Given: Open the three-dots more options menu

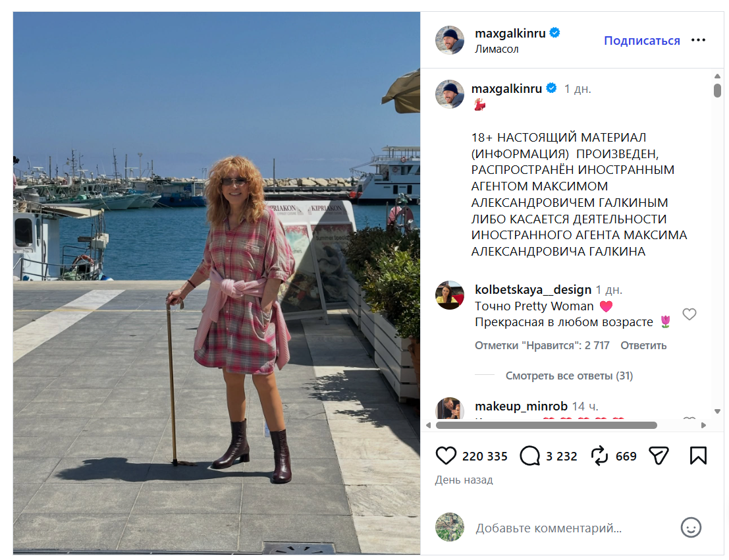Looking at the screenshot, I should coord(698,40).
